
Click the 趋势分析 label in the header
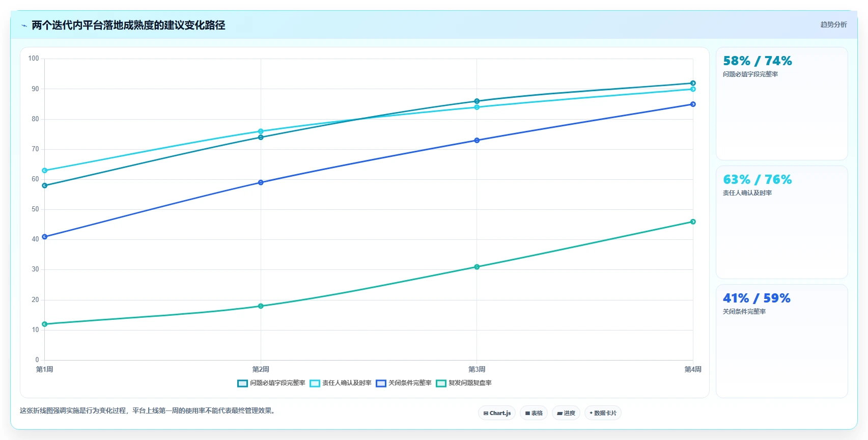833,24
